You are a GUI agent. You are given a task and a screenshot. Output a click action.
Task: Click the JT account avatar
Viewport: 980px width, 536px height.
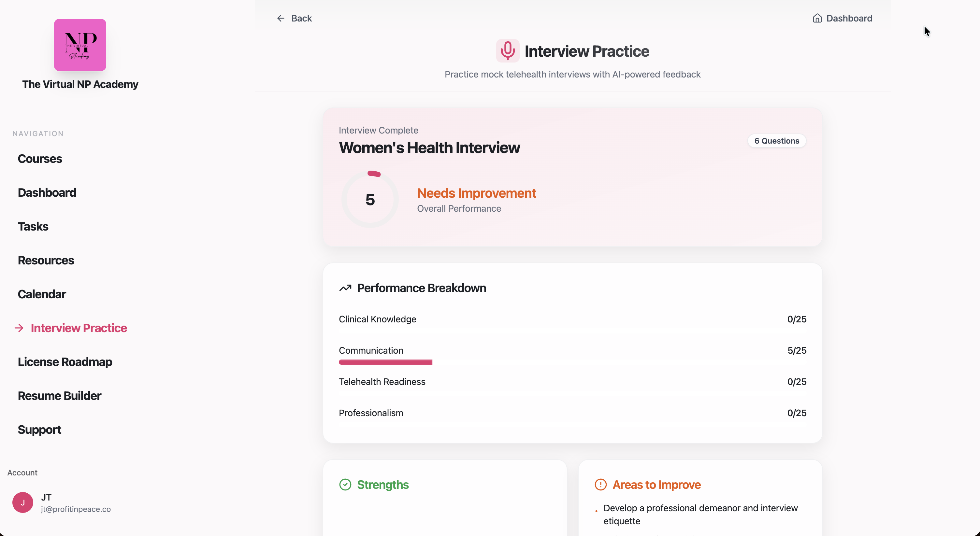23,502
